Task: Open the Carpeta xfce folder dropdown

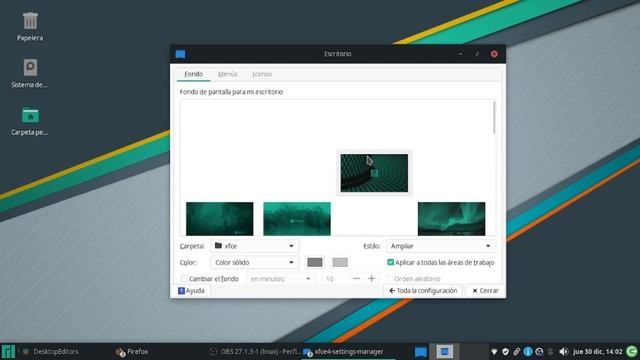Action: (x=255, y=246)
